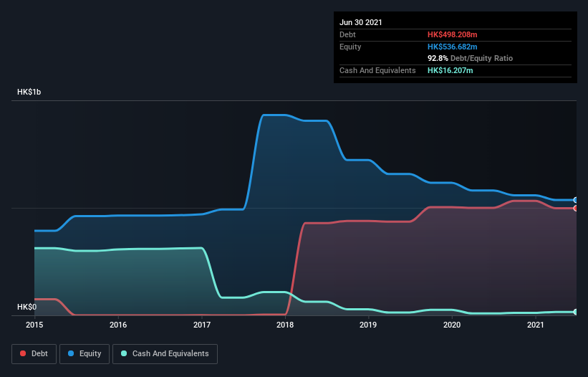Screen dimensions: 588x377
Task: Select the 2015 x-axis label
Action: pos(34,325)
